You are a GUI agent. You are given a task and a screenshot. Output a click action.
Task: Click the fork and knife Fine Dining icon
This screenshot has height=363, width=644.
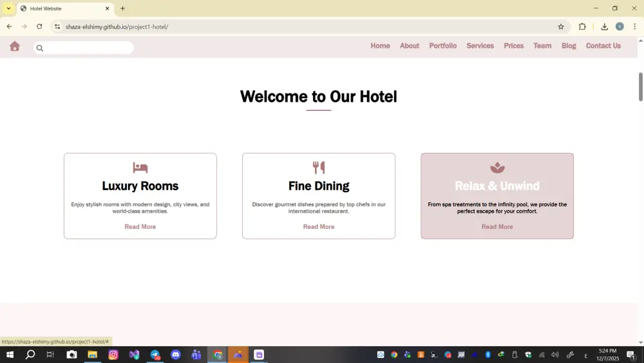click(x=319, y=168)
